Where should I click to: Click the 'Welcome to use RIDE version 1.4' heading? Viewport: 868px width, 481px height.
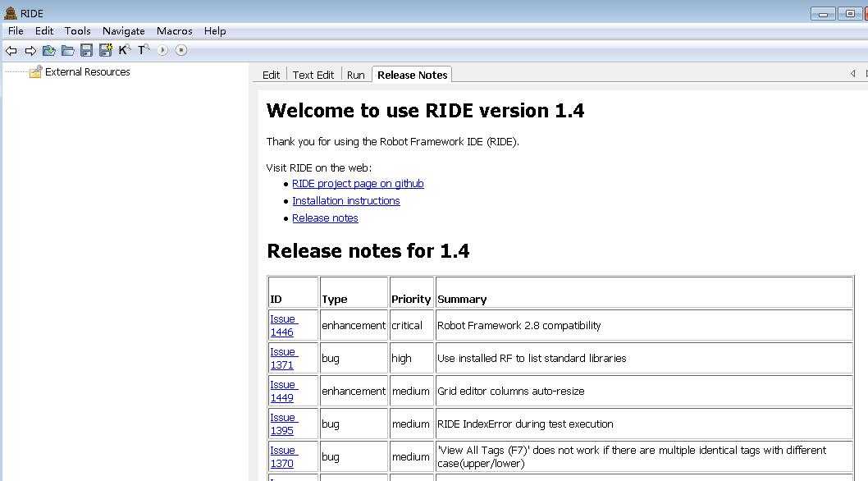[x=425, y=110]
